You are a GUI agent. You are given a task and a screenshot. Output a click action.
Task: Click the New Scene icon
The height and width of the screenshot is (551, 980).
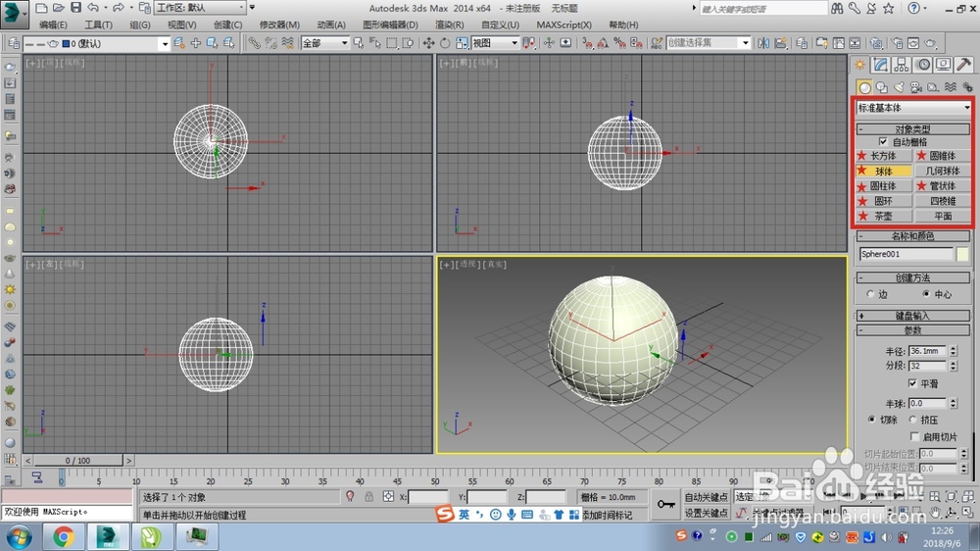pos(41,8)
